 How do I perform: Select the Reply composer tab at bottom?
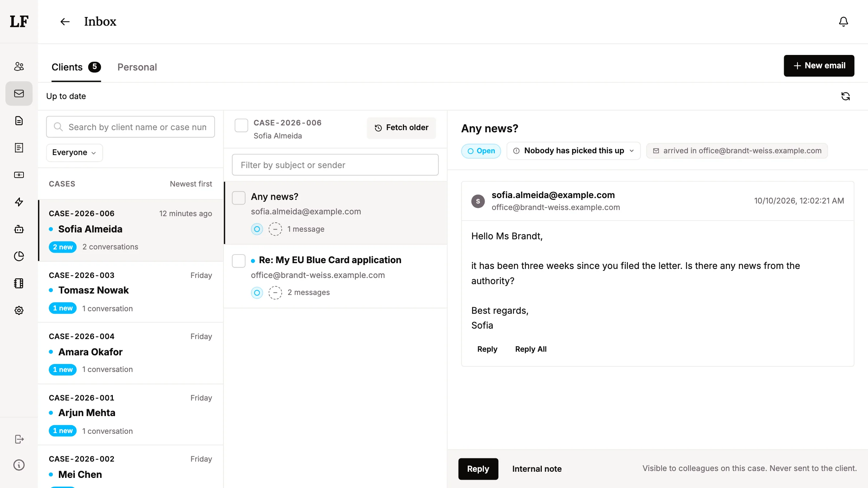tap(478, 469)
